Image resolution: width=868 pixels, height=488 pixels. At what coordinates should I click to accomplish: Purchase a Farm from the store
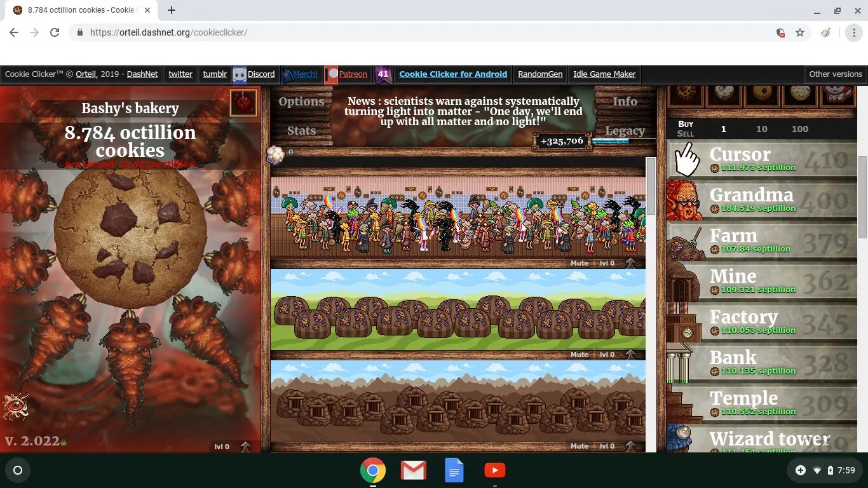point(761,241)
